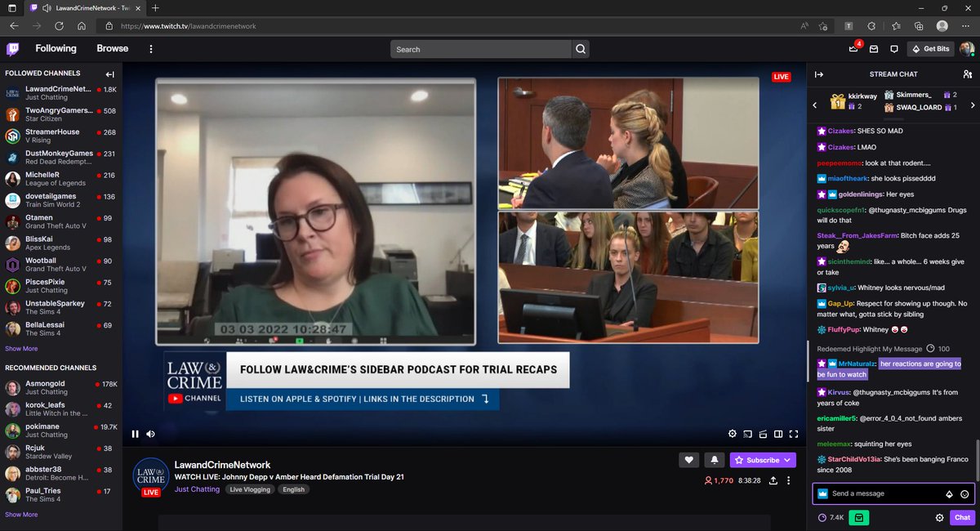The width and height of the screenshot is (980, 531).
Task: Open video player settings gear
Action: pyautogui.click(x=733, y=434)
